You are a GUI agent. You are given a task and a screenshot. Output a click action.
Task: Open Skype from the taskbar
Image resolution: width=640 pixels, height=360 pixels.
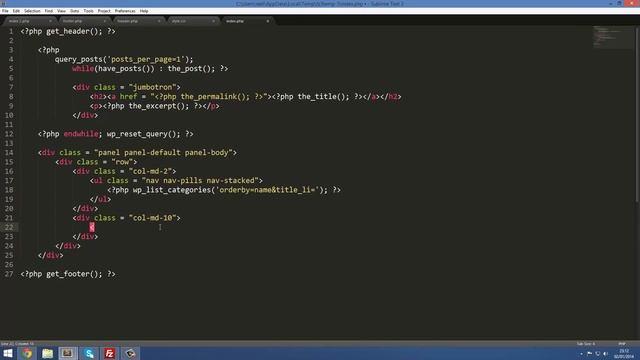[89, 353]
